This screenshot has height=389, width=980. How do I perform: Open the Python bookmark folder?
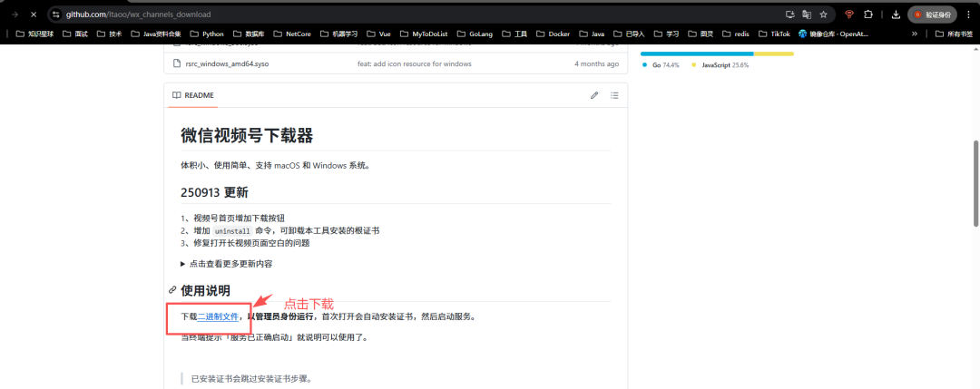pos(207,34)
